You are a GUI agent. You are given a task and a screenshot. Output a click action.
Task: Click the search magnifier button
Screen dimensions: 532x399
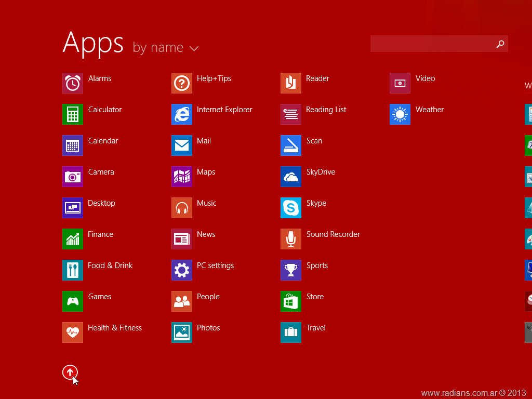click(500, 44)
